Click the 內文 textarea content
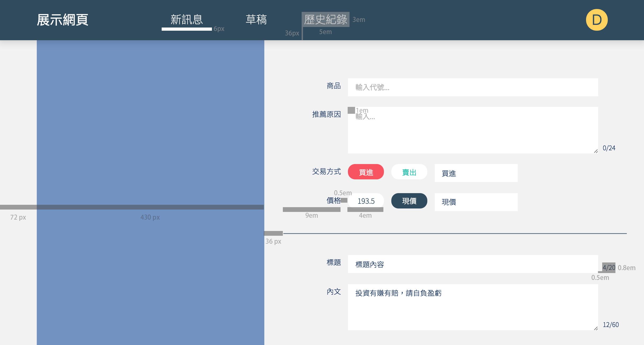The width and height of the screenshot is (644, 345). [x=473, y=307]
